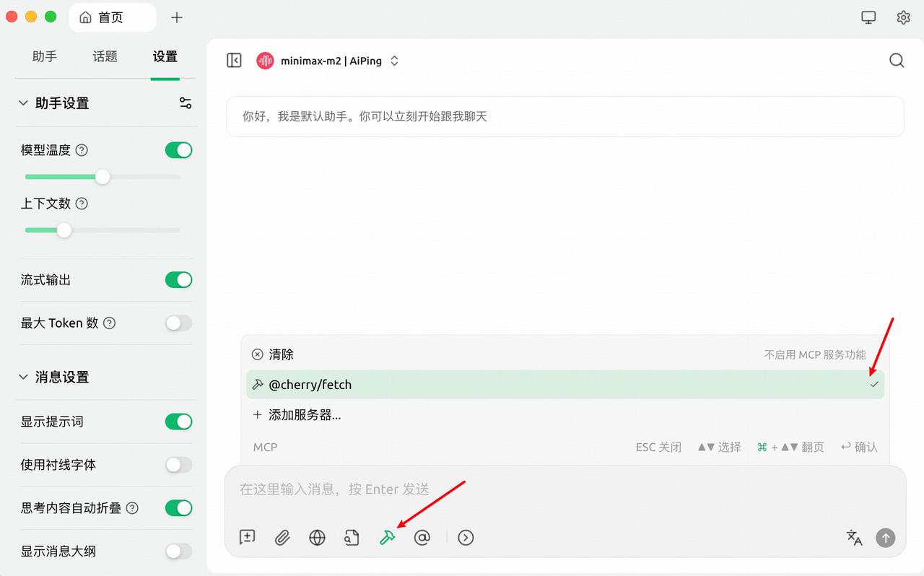The height and width of the screenshot is (576, 924).
Task: Collapse the 消息设置 section
Action: click(23, 377)
